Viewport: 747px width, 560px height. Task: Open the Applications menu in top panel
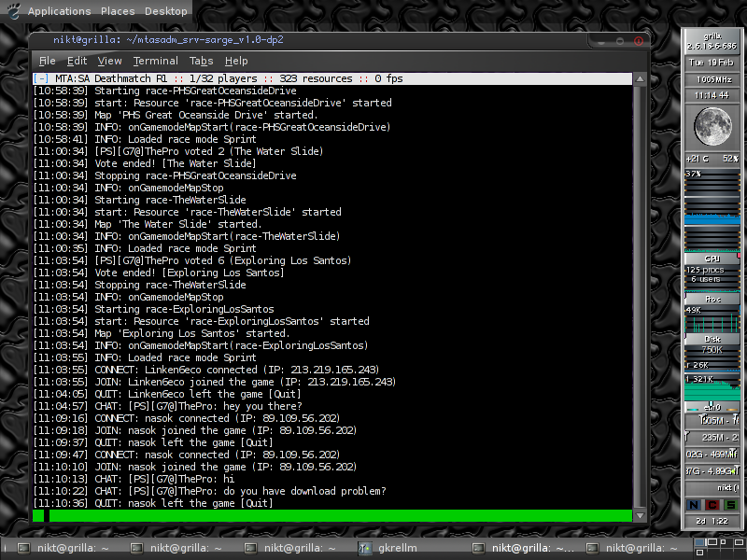pyautogui.click(x=59, y=11)
